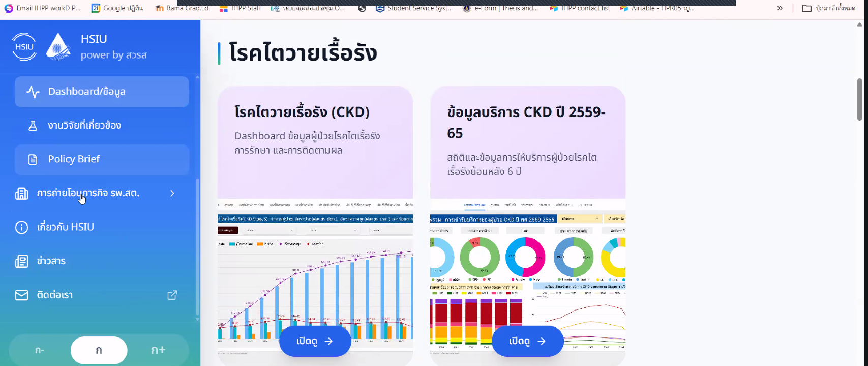Click external link icon on ติดต่อเรา row

coord(172,295)
